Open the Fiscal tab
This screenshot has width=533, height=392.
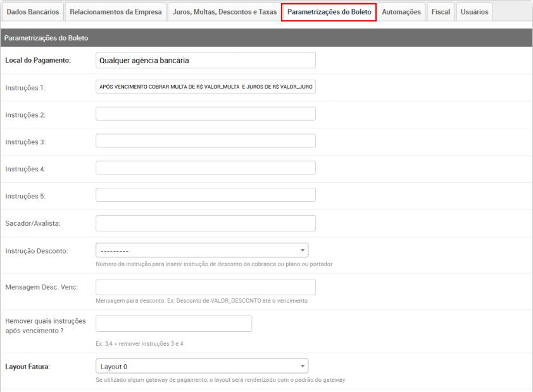tap(441, 12)
